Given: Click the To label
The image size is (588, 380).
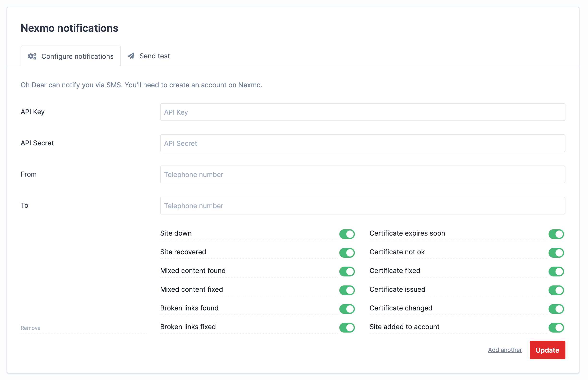Looking at the screenshot, I should (24, 205).
